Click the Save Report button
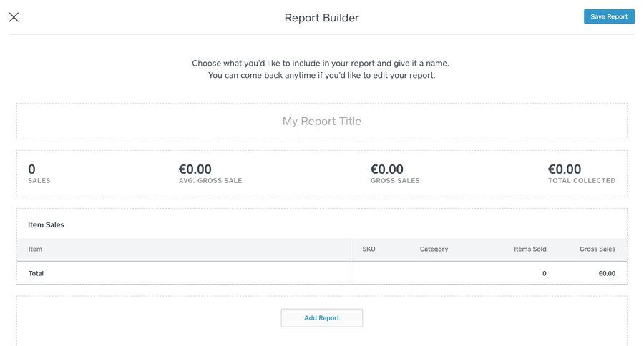 [x=609, y=16]
